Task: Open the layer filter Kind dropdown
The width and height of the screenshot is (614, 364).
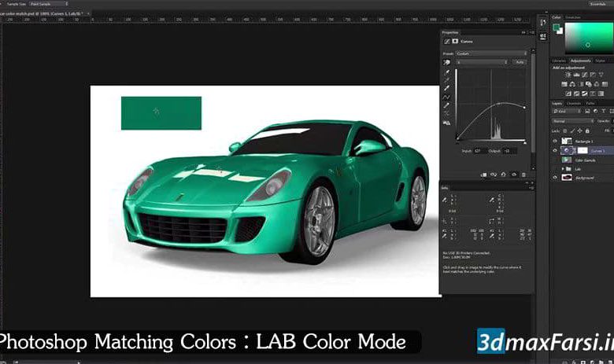Action: pyautogui.click(x=567, y=112)
